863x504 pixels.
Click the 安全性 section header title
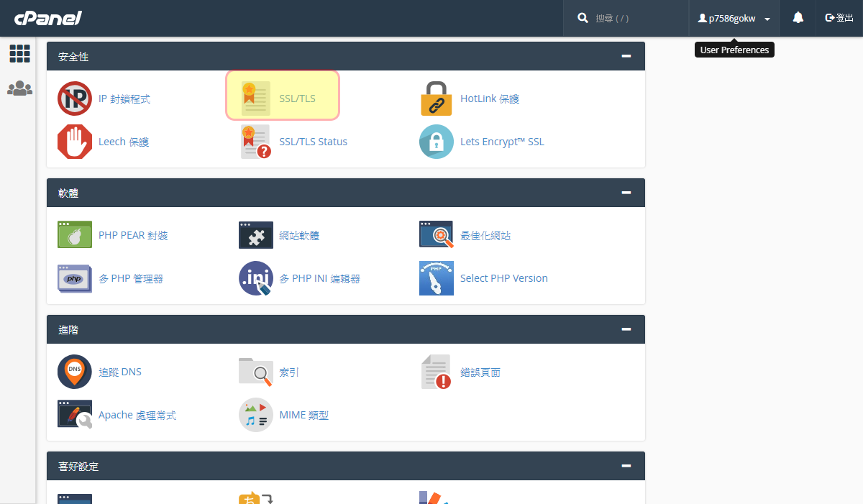(73, 56)
